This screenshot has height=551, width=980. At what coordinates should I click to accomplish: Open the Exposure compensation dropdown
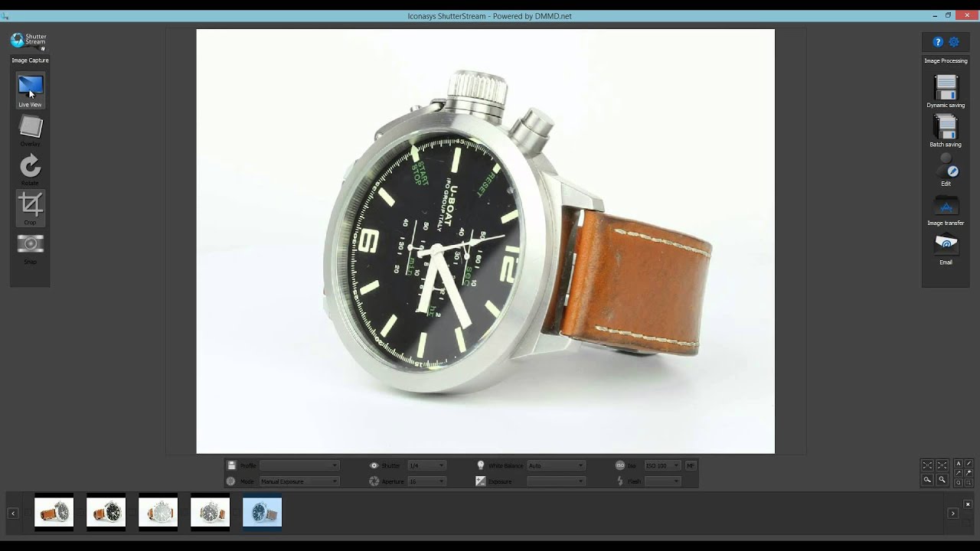[x=557, y=481]
